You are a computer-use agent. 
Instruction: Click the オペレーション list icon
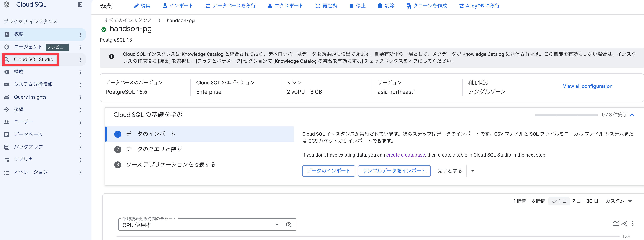click(x=7, y=172)
